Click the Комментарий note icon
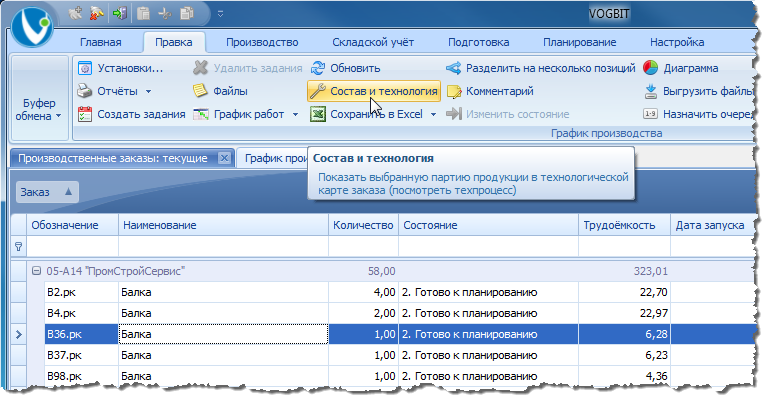Viewport: 766px width, 399px height. tap(454, 91)
